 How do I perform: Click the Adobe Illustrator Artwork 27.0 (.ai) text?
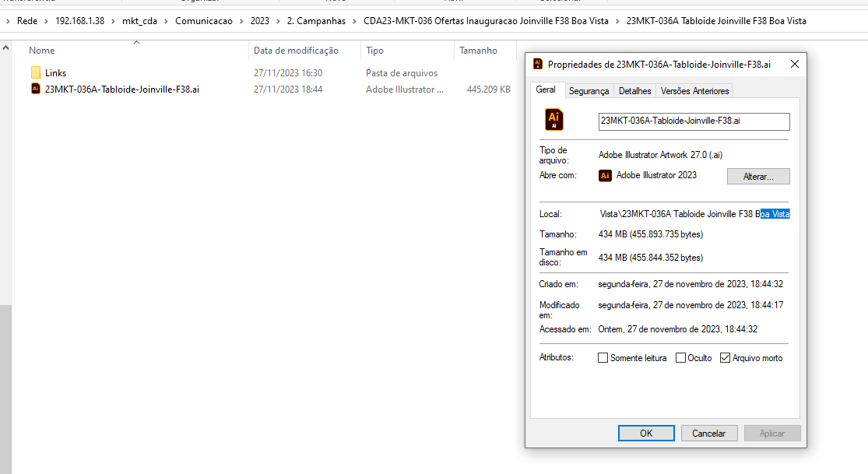click(660, 155)
